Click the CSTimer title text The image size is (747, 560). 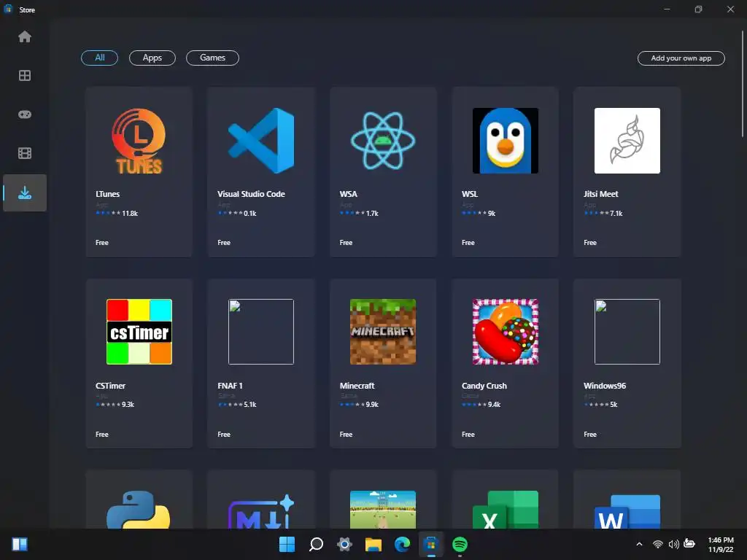[x=111, y=386]
